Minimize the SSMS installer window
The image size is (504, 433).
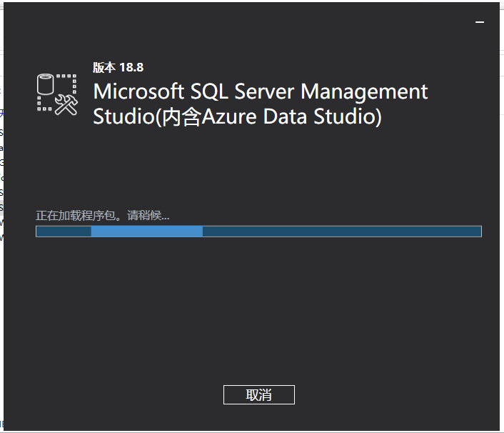480,22
